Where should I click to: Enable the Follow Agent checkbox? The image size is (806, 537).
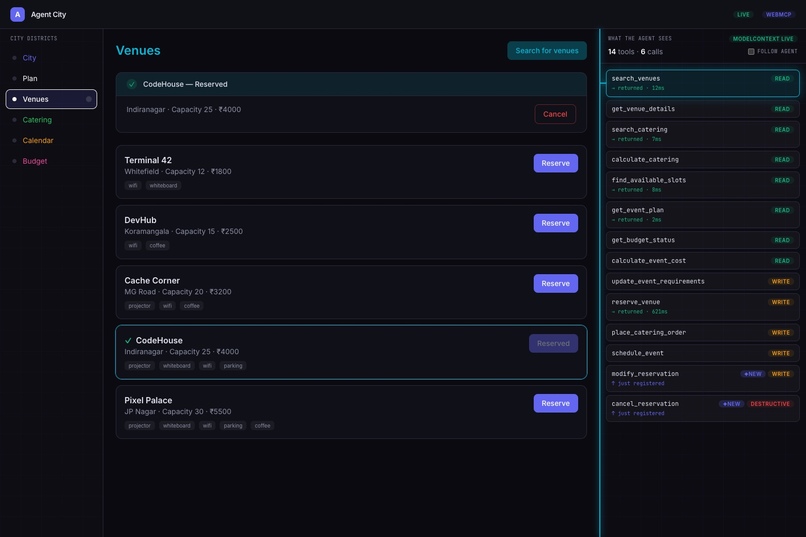(x=751, y=51)
